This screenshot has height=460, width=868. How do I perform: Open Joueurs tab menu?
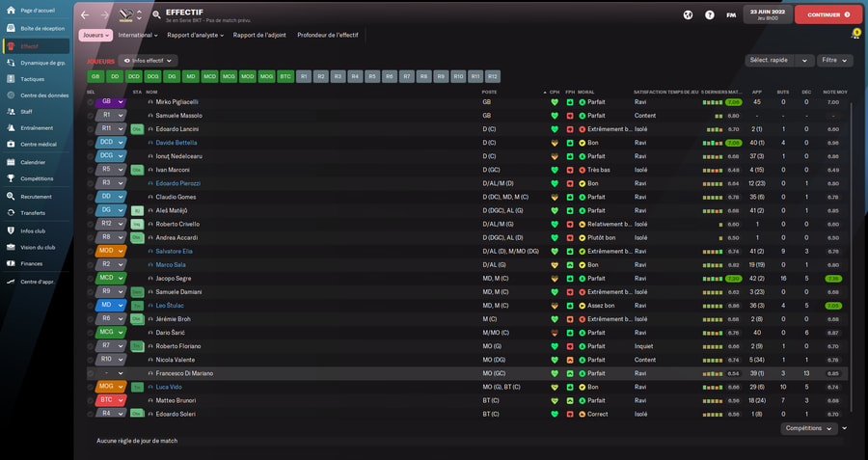[95, 35]
